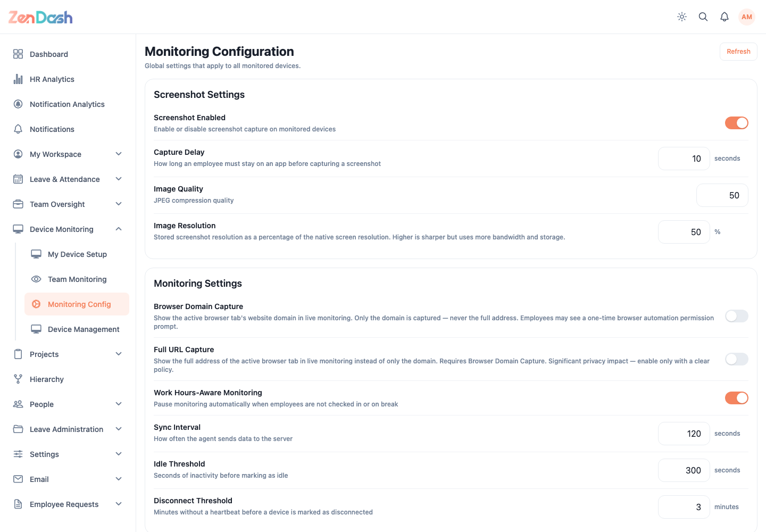This screenshot has height=532, width=766.
Task: Go to Notification Analytics page
Action: (68, 104)
